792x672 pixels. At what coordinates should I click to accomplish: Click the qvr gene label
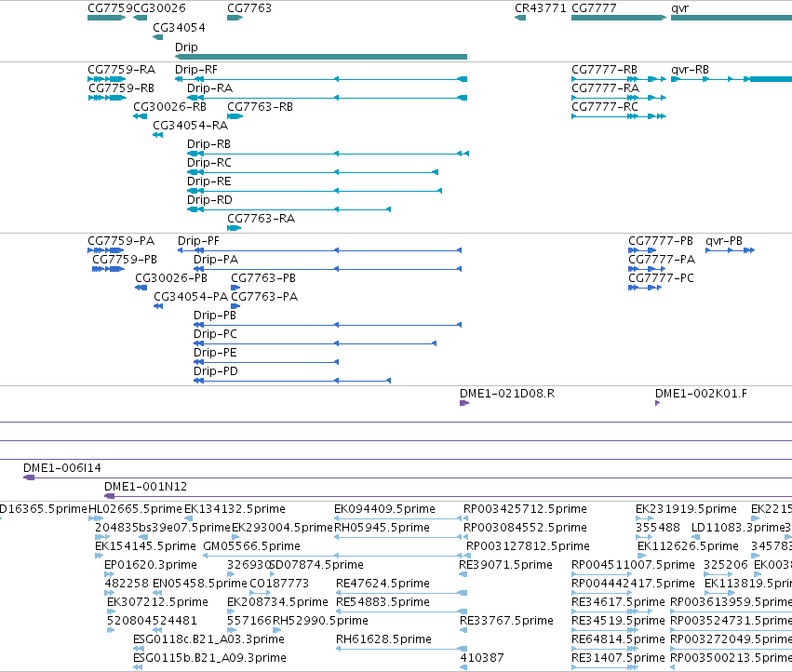point(679,8)
